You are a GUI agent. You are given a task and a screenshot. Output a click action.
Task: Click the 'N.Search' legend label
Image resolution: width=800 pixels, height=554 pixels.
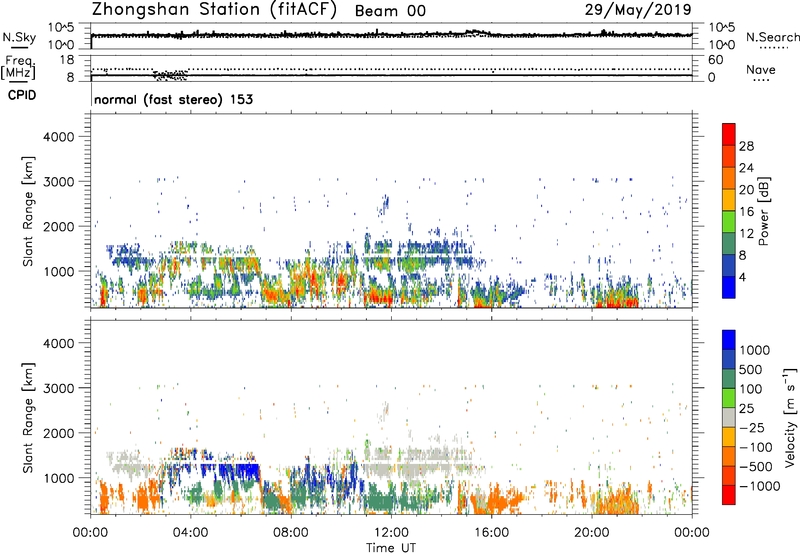click(x=772, y=37)
